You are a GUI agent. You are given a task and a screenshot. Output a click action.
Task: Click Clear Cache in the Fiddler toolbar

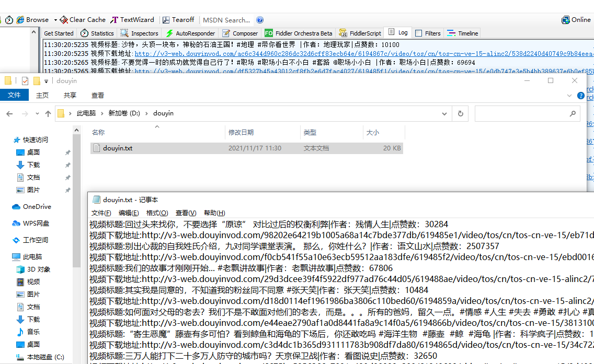(x=83, y=20)
